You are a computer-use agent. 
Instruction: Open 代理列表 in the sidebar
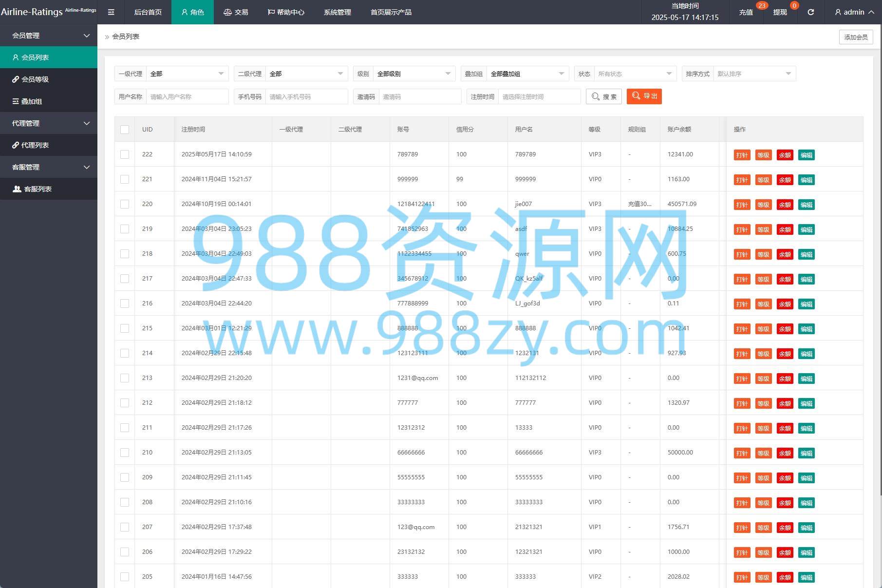coord(35,145)
